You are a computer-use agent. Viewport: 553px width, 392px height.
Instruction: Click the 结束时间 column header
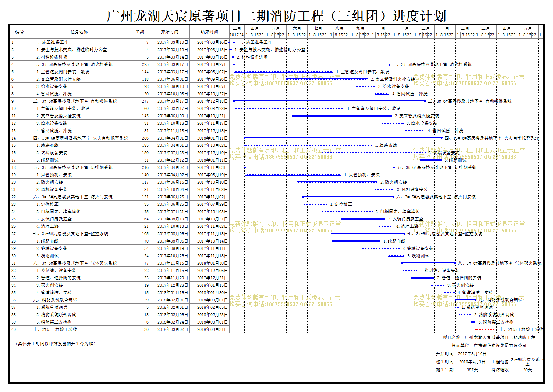click(209, 32)
